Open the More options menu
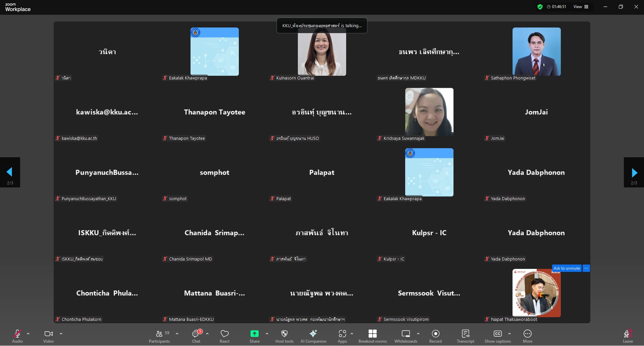Screen dimensions: 644x346 point(527,336)
